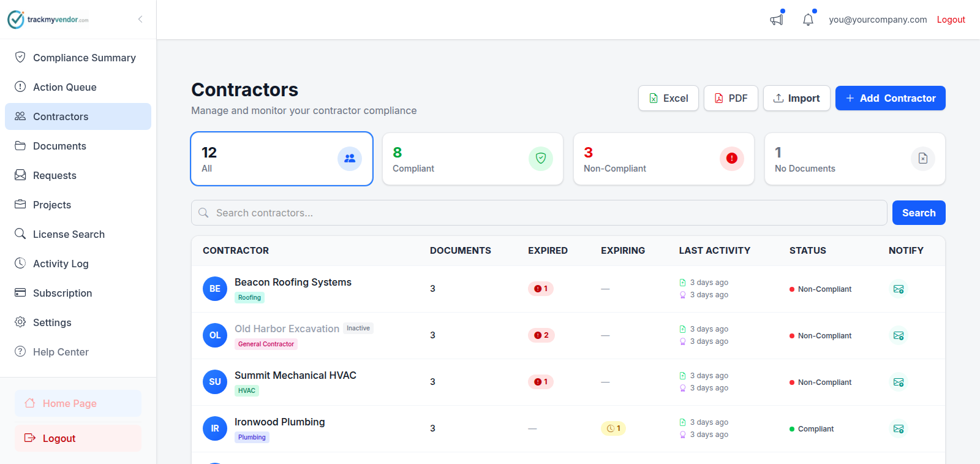Click the General Contractor tag

point(266,344)
